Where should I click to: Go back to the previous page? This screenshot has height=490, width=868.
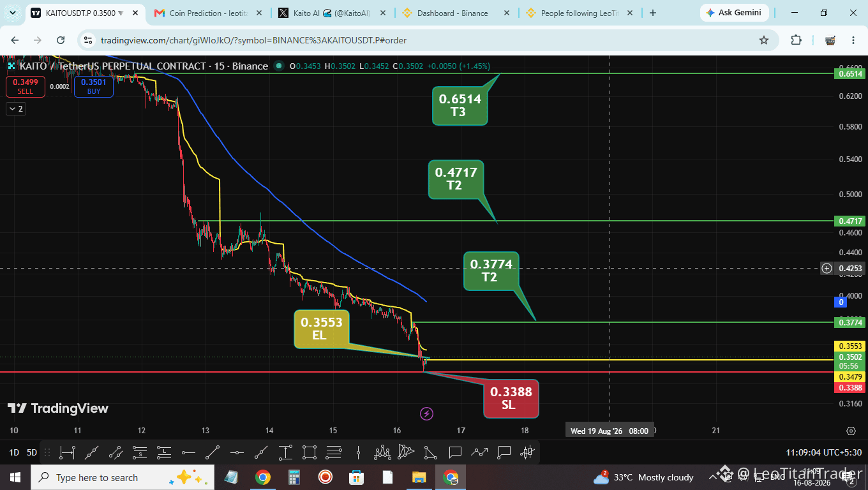click(15, 40)
